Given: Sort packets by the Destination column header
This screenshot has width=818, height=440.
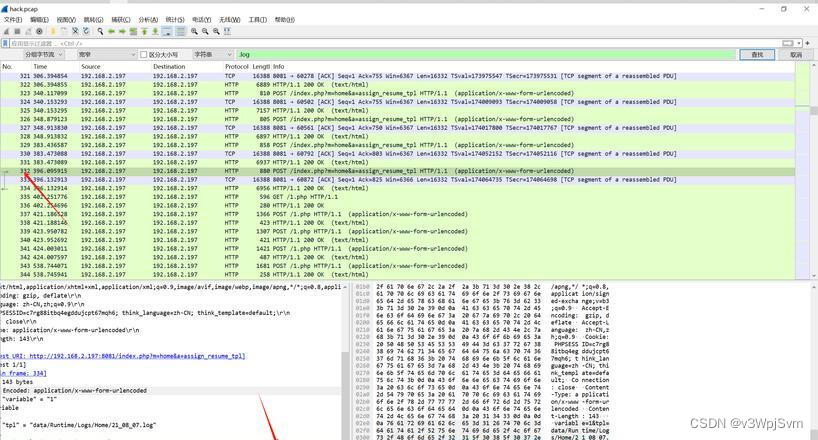Looking at the screenshot, I should coord(169,67).
